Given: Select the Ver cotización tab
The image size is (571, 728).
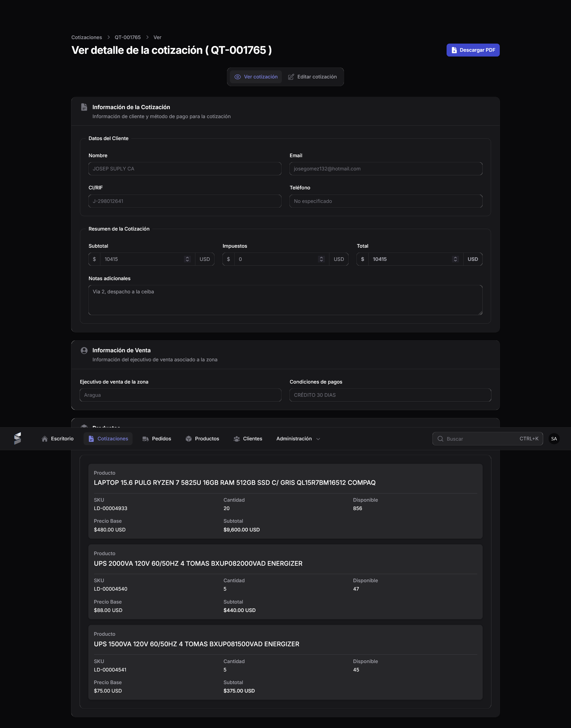Looking at the screenshot, I should point(256,77).
